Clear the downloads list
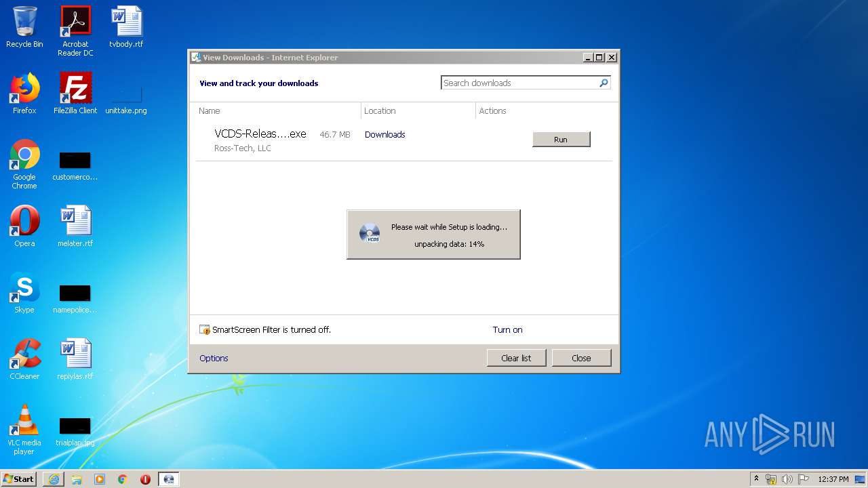This screenshot has width=868, height=488. pos(516,358)
